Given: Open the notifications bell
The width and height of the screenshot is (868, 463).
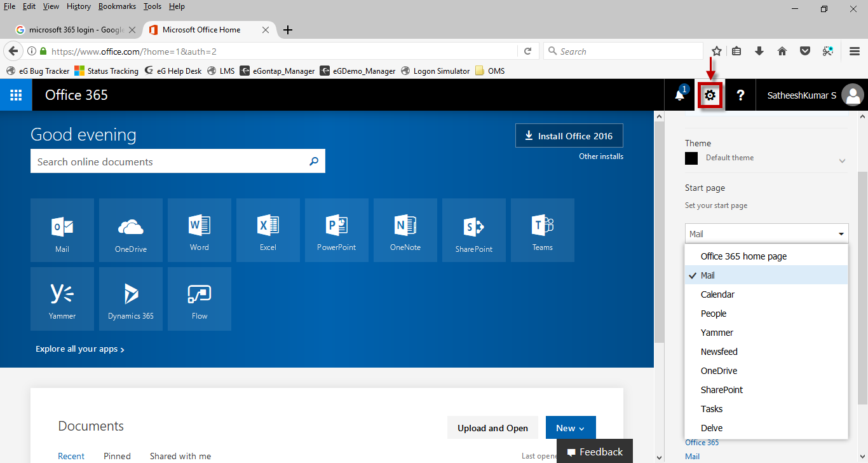Looking at the screenshot, I should 680,95.
